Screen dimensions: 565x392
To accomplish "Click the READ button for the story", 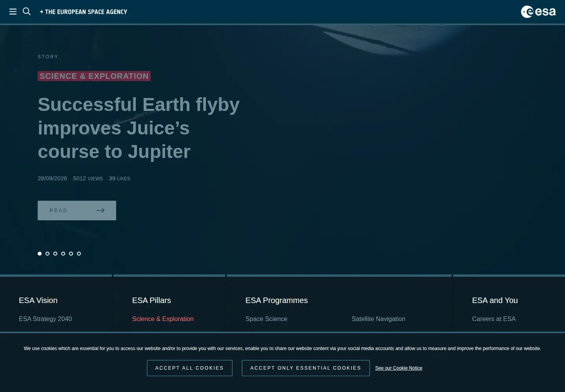I will [x=77, y=211].
